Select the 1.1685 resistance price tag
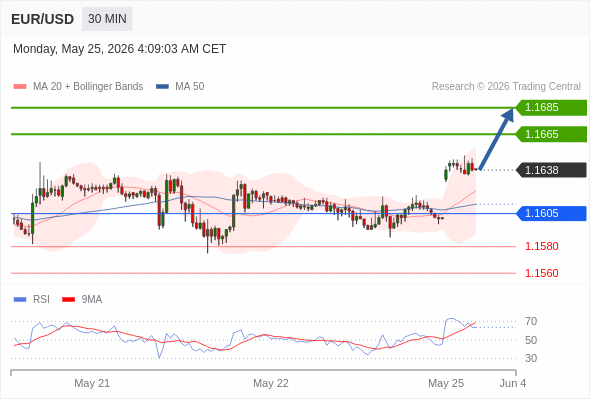 (551, 108)
